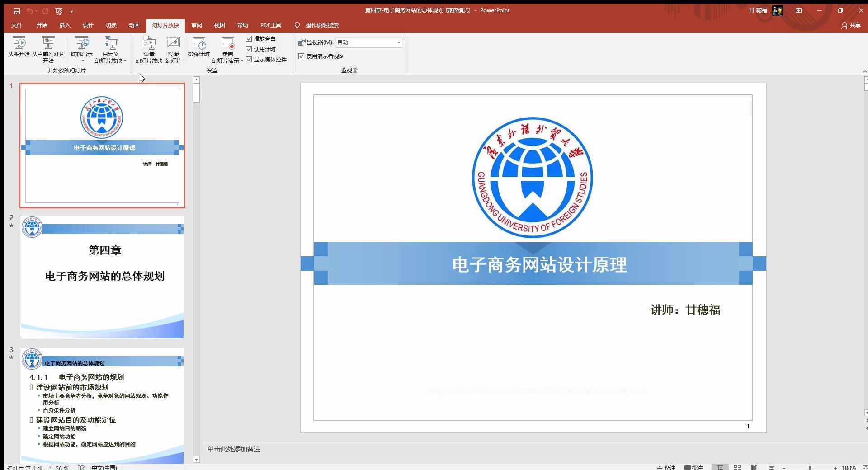Click the Save icon in quick access toolbar

point(17,11)
